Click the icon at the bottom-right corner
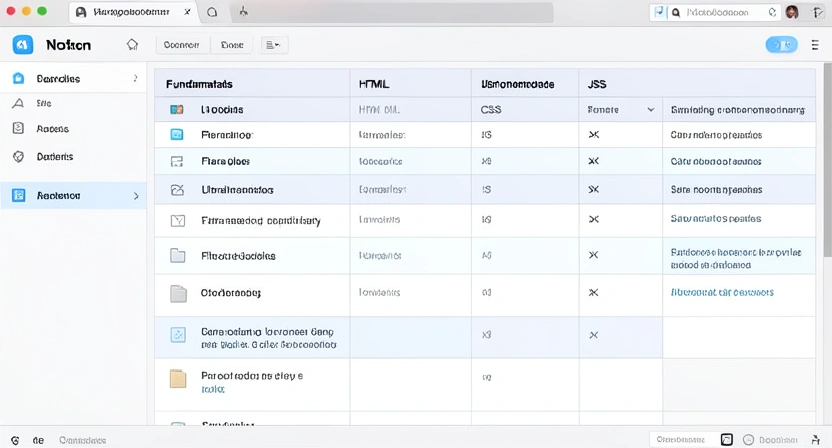Viewport: 832px width, 448px height. (816, 440)
